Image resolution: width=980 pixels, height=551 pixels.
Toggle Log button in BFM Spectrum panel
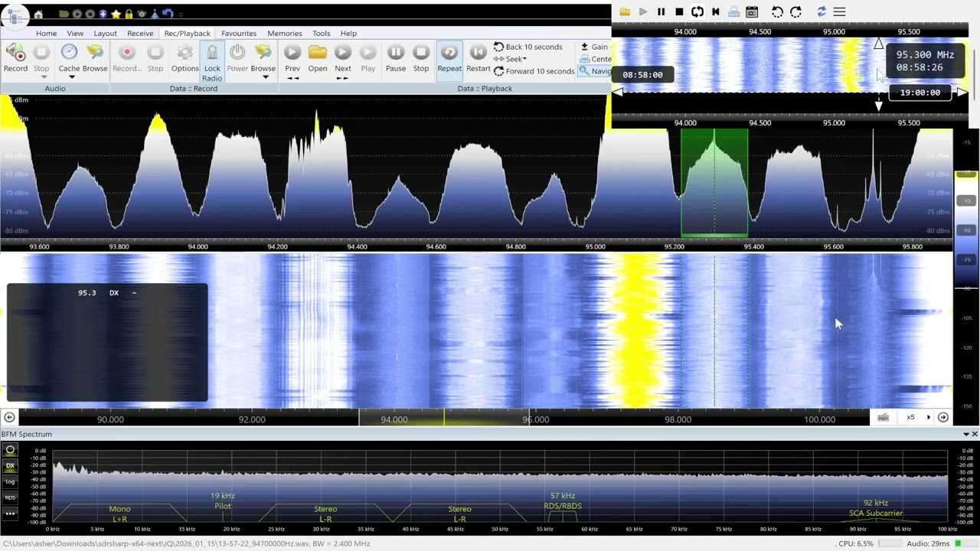pos(10,481)
